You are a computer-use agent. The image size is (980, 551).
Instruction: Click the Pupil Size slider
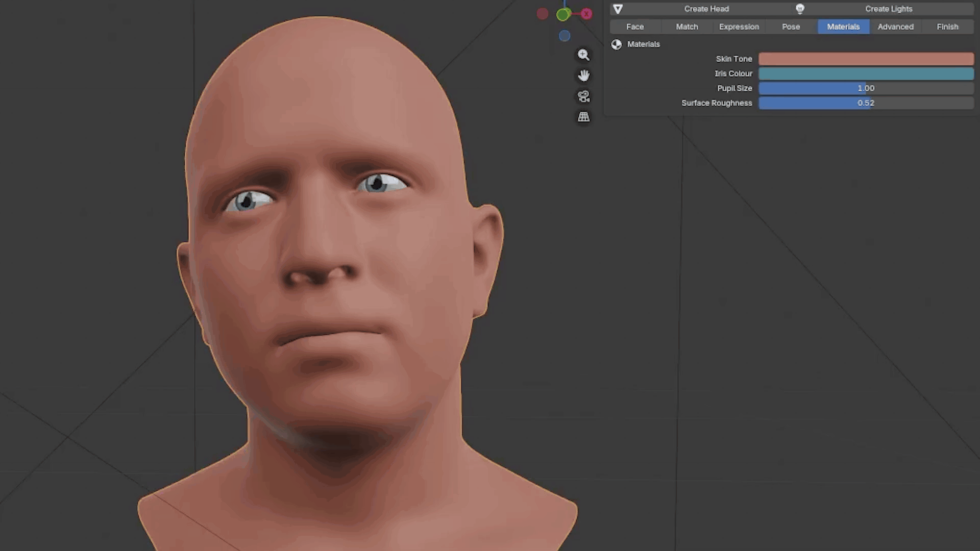[866, 88]
